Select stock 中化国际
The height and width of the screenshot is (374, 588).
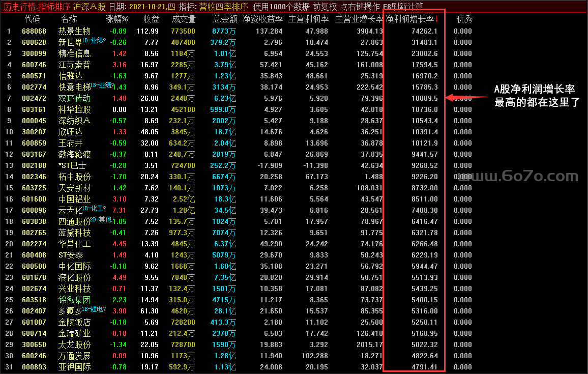point(74,266)
